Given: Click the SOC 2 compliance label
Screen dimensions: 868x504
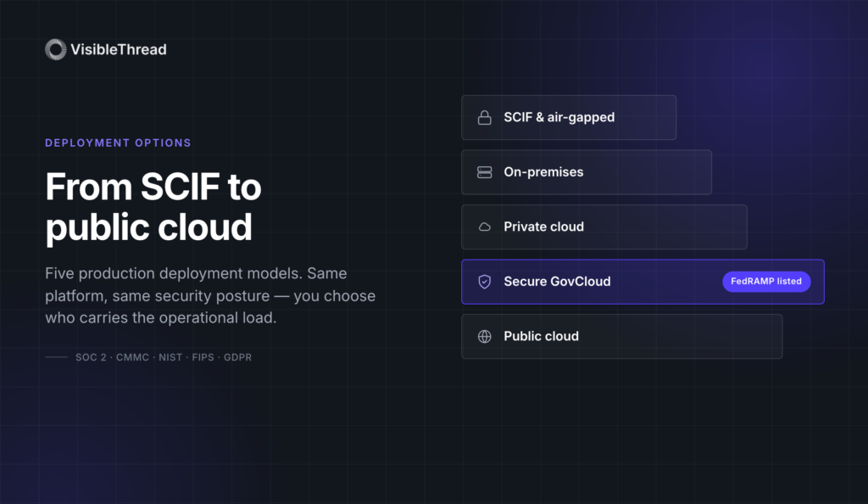Looking at the screenshot, I should 91,357.
